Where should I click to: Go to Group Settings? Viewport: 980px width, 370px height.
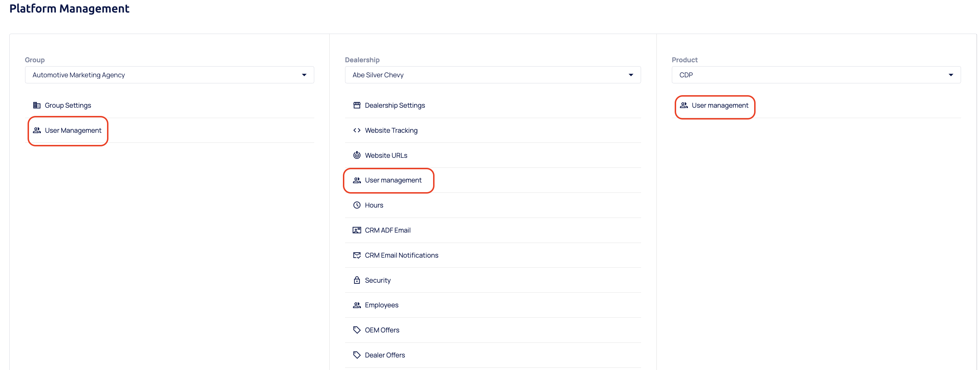point(68,105)
